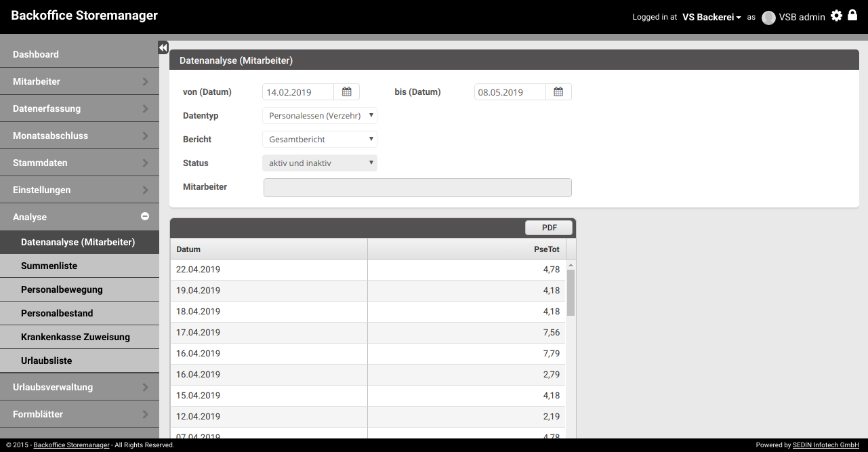Click the VSB admin user name
Viewport: 868px width, 452px height.
coord(802,17)
